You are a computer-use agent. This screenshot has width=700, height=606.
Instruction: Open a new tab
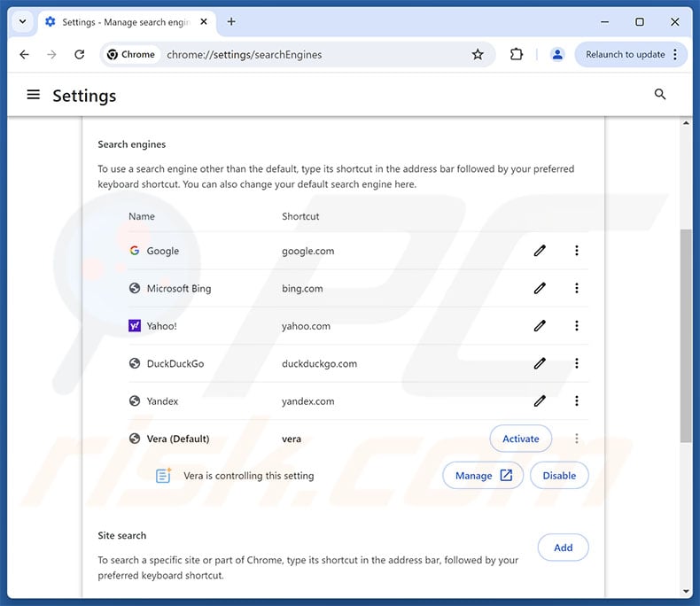pyautogui.click(x=231, y=21)
